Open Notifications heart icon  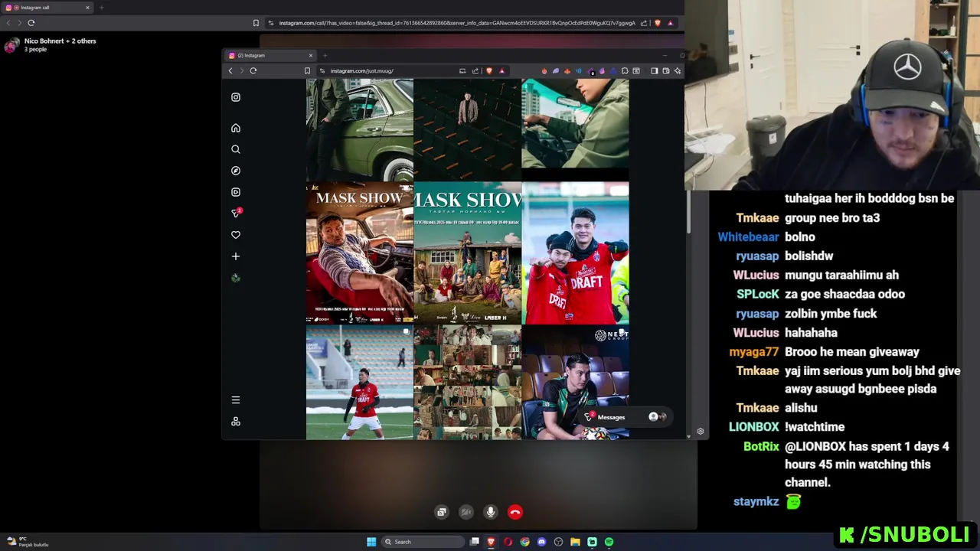236,235
